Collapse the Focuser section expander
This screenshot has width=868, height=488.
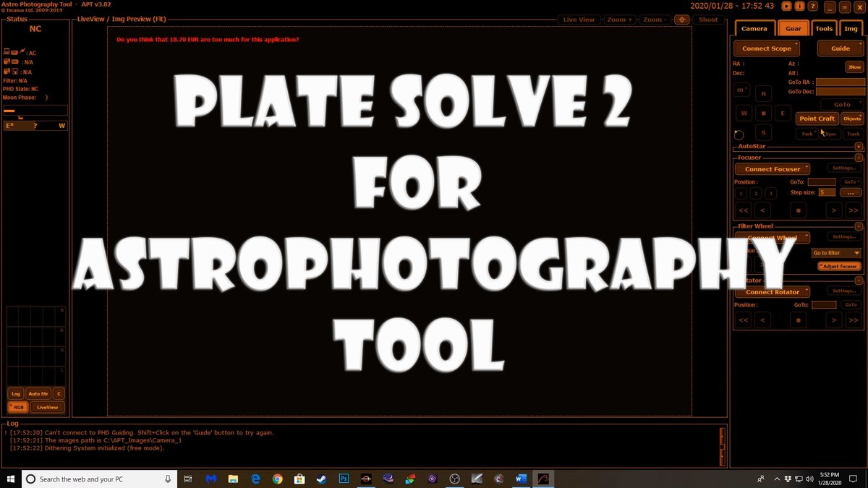pyautogui.click(x=859, y=157)
